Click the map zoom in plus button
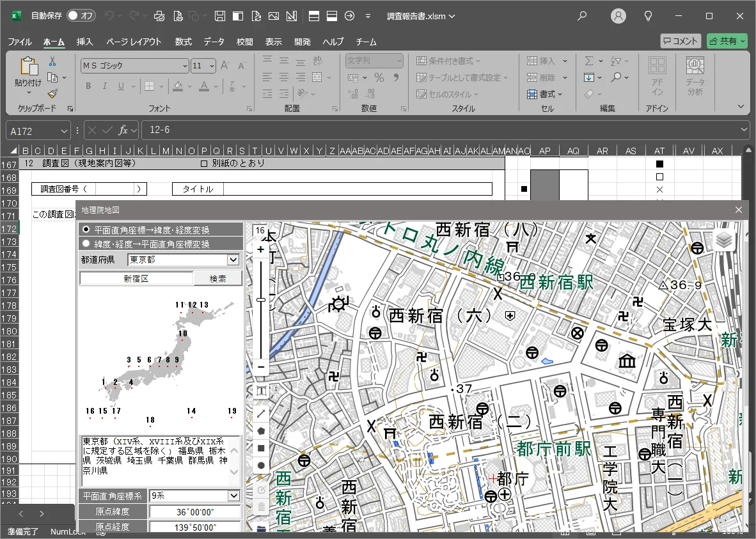This screenshot has width=756, height=539. click(261, 249)
